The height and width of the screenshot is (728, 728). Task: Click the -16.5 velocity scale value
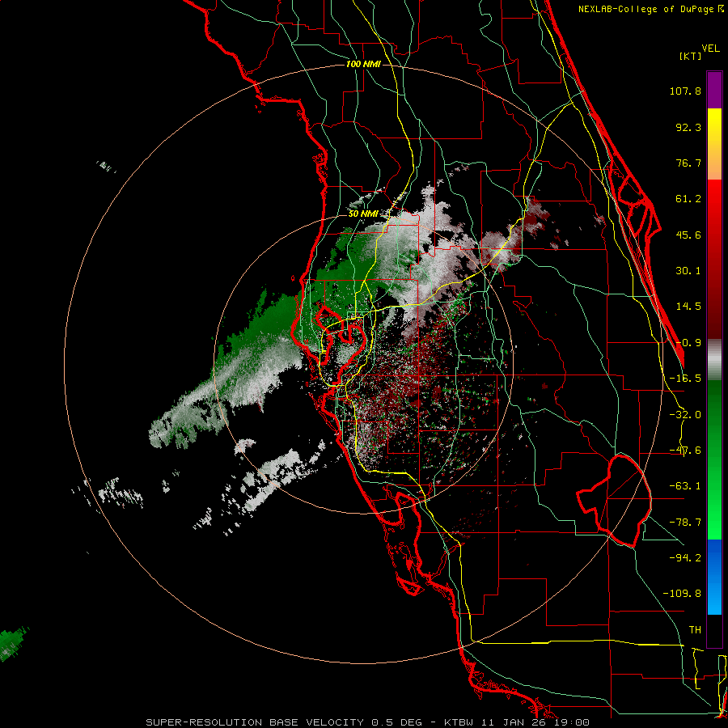(685, 379)
